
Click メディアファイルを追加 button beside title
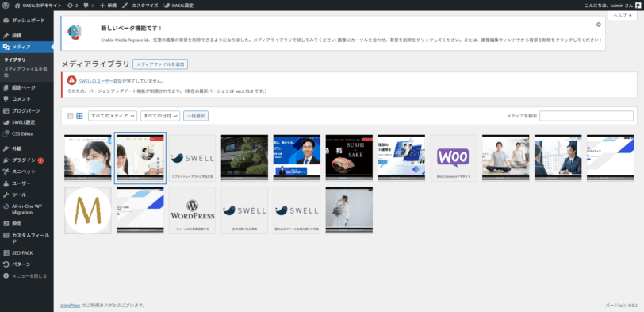tap(160, 64)
